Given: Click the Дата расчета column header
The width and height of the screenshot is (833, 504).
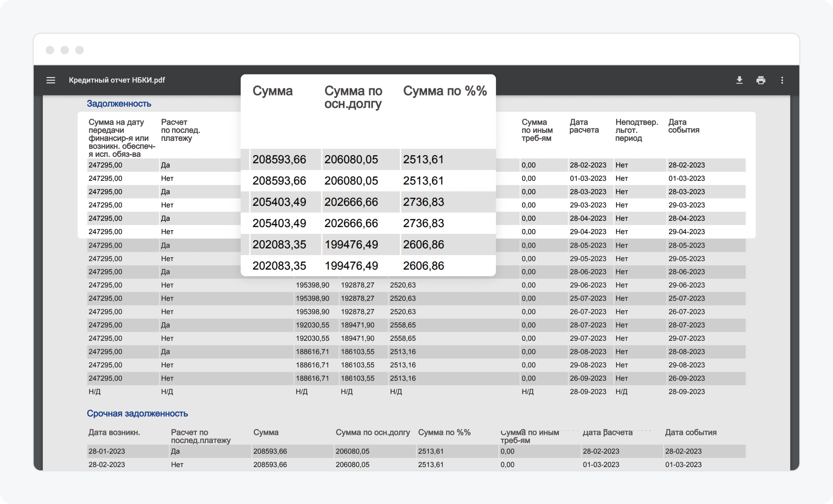Looking at the screenshot, I should (584, 126).
